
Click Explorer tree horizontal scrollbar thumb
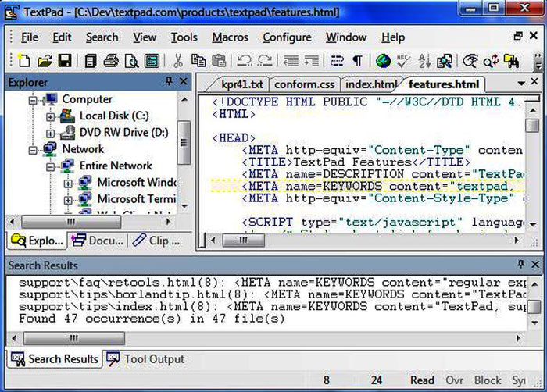tap(71, 222)
